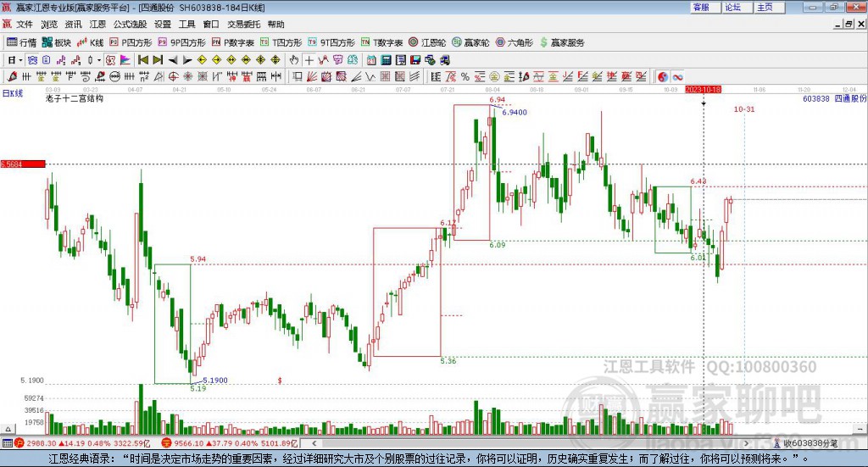Toggle the crosshair cursor tool
Screen dimensions: 868x467
coord(309,60)
